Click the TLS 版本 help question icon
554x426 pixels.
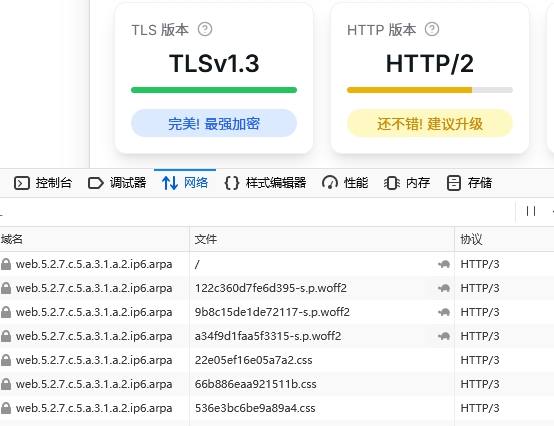[205, 29]
